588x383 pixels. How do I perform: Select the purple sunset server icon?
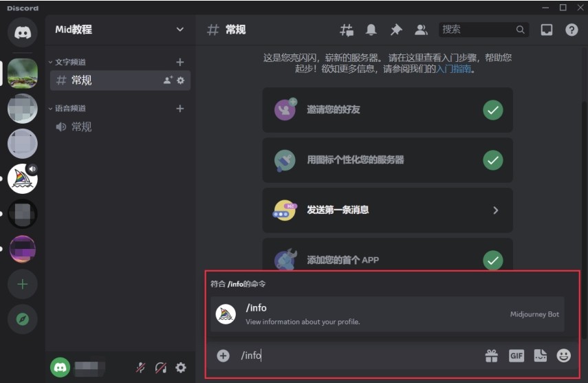coord(23,249)
